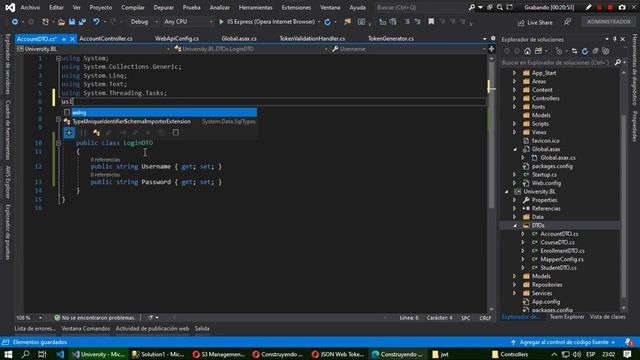
Task: Start IIS Express debugging
Action: click(267, 22)
